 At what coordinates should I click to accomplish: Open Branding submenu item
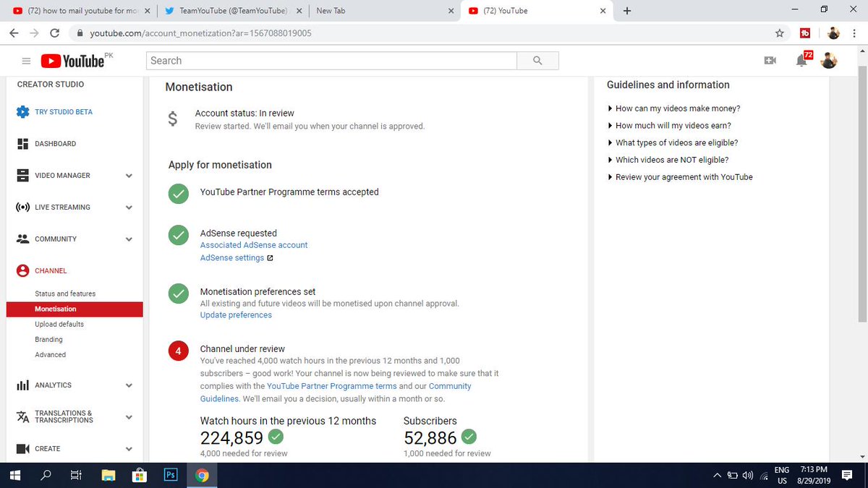point(48,340)
